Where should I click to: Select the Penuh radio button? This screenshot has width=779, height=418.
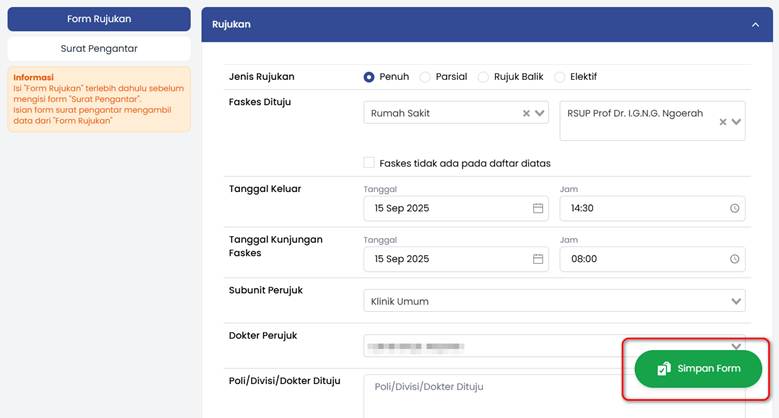370,77
